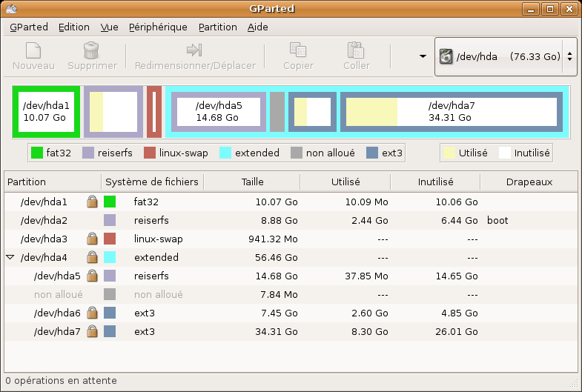Click the Utilisé column header
The height and width of the screenshot is (392, 582).
coord(345,182)
